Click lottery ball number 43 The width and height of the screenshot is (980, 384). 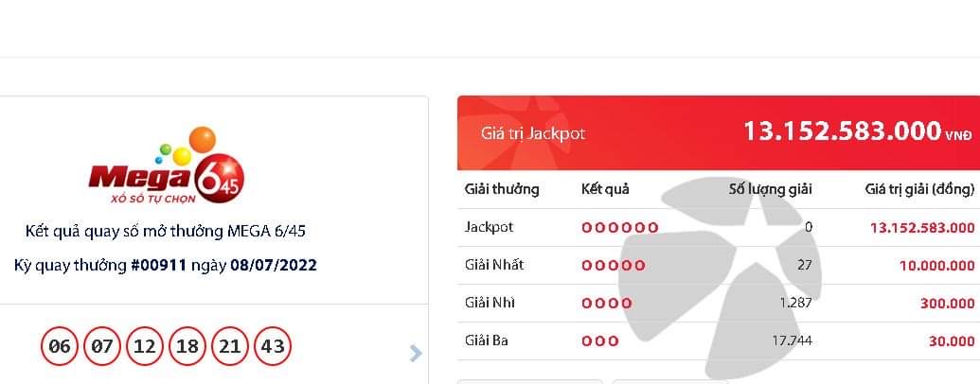[273, 346]
